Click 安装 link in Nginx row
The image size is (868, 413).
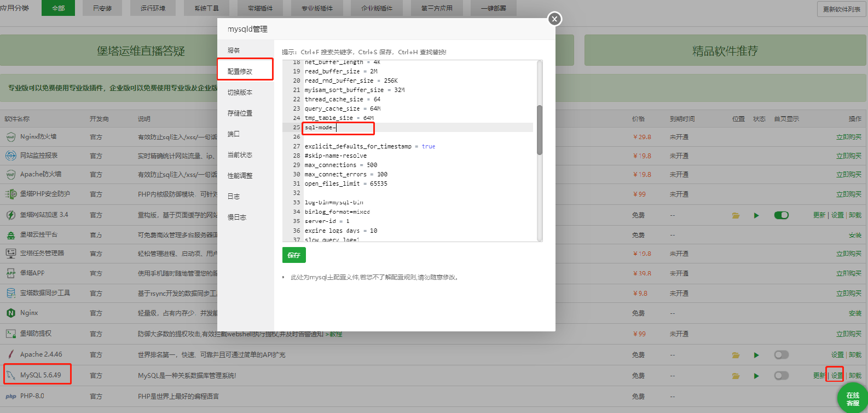(x=855, y=313)
